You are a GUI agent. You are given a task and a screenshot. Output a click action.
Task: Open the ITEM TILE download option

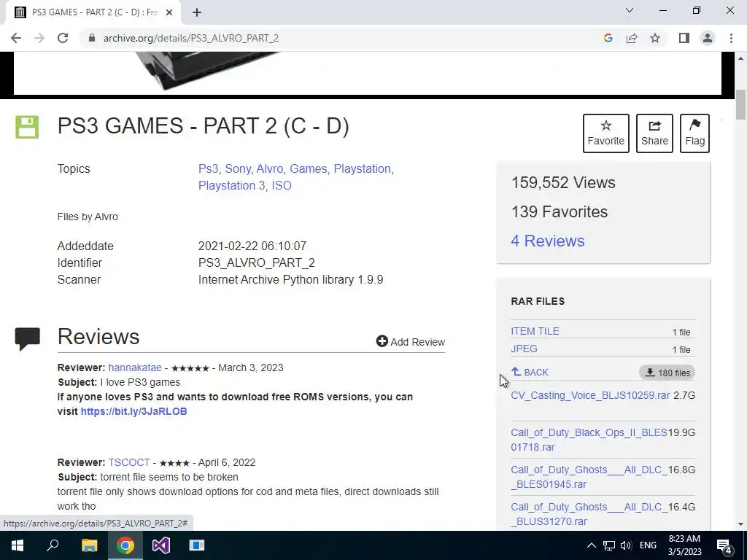coord(535,331)
